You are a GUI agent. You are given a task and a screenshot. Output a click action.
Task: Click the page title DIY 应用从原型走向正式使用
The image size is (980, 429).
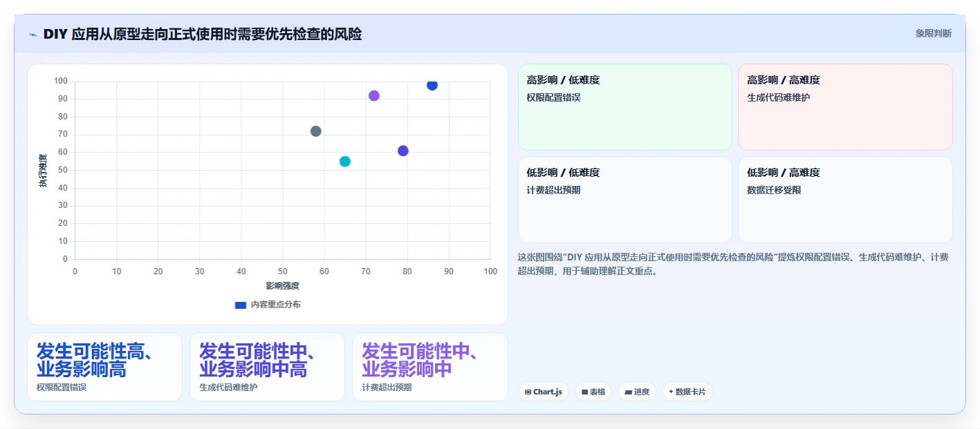coord(203,34)
